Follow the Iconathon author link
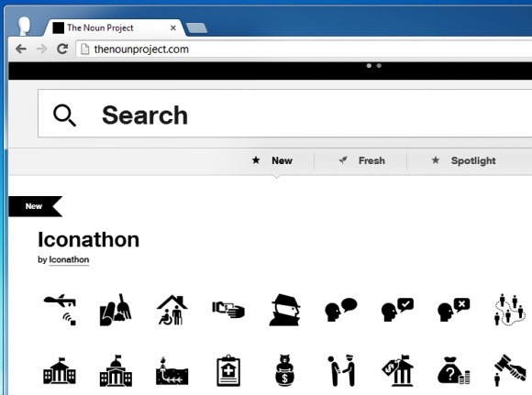 point(69,259)
